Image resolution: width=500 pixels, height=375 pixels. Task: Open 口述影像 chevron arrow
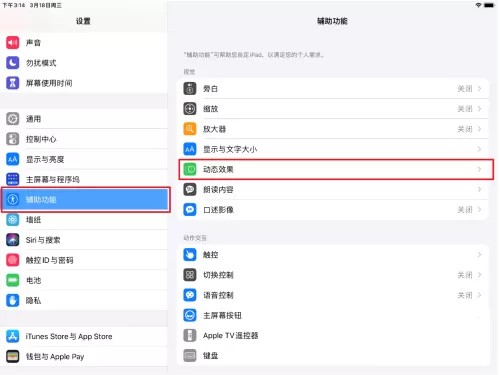coord(479,210)
